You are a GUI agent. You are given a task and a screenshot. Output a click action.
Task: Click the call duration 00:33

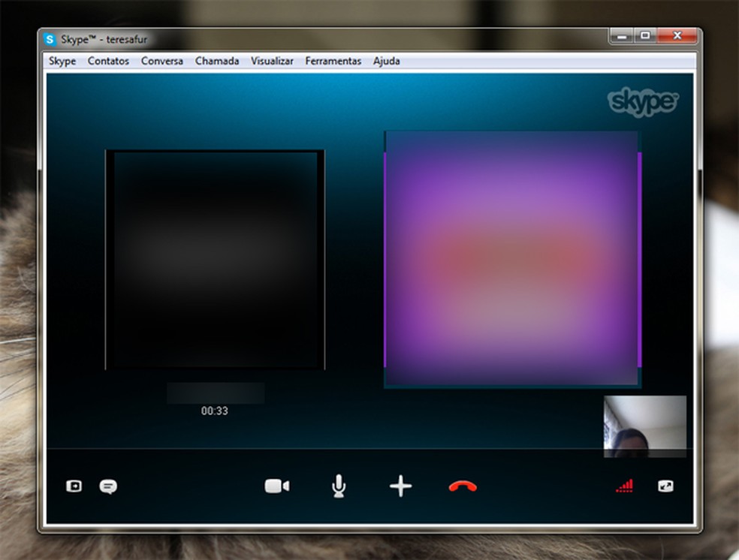(215, 411)
